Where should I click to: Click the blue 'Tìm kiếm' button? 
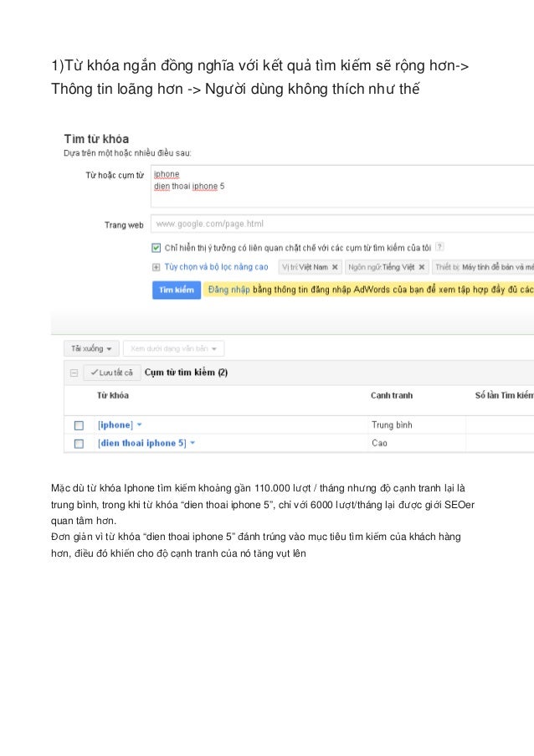click(177, 291)
